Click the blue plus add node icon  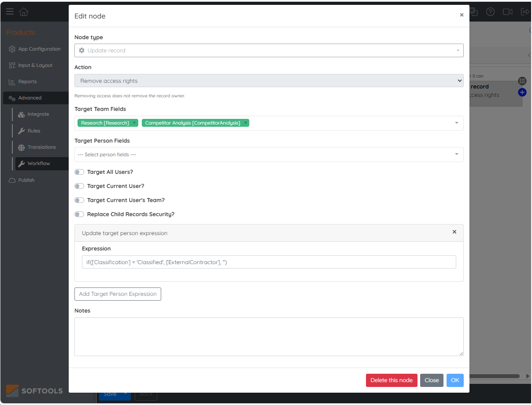[522, 92]
